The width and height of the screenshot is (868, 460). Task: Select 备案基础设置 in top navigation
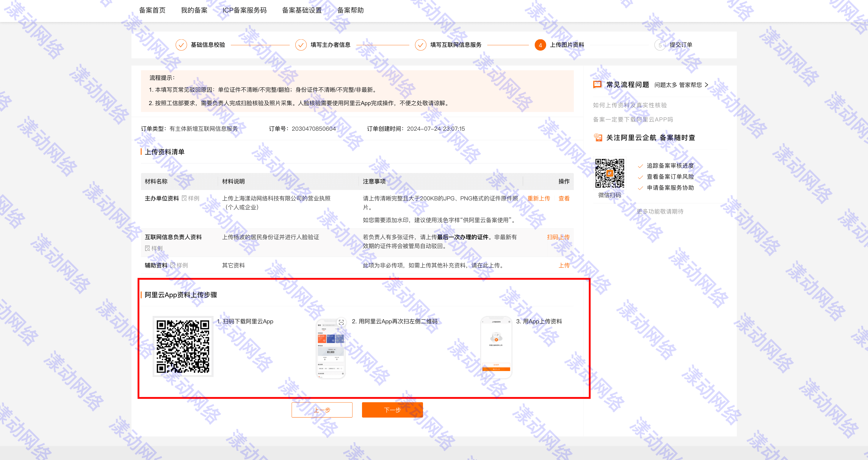tap(302, 10)
